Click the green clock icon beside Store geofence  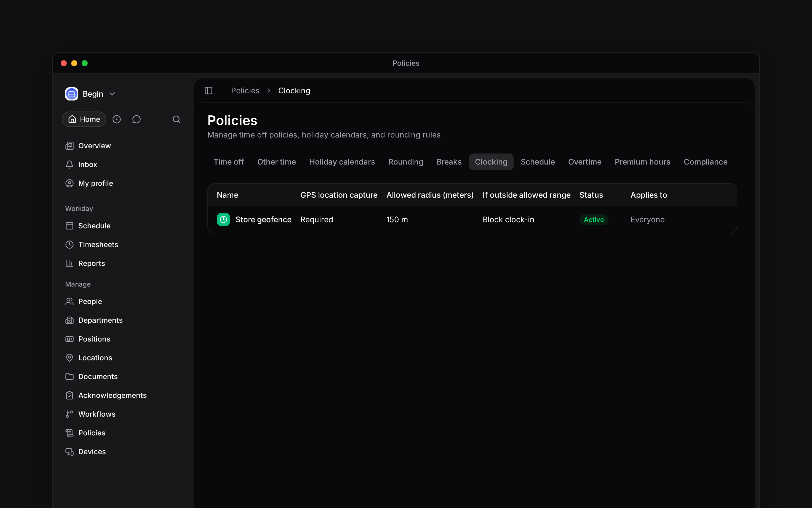(x=223, y=220)
